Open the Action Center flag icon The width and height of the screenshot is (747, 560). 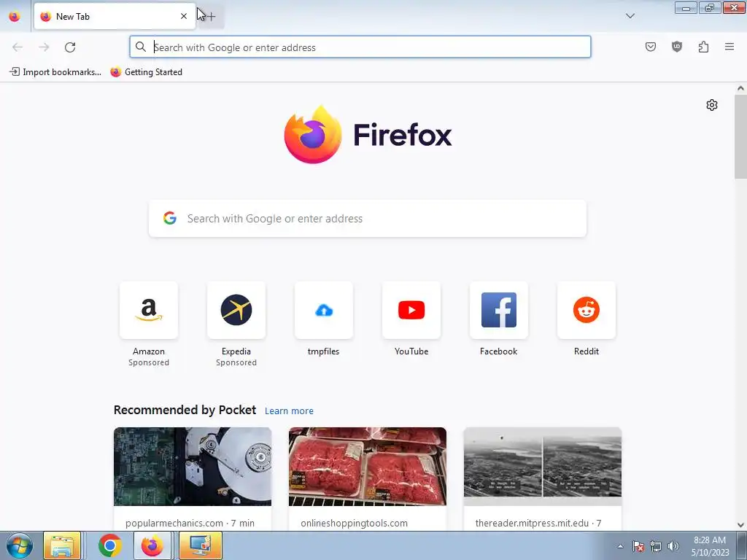pos(638,546)
